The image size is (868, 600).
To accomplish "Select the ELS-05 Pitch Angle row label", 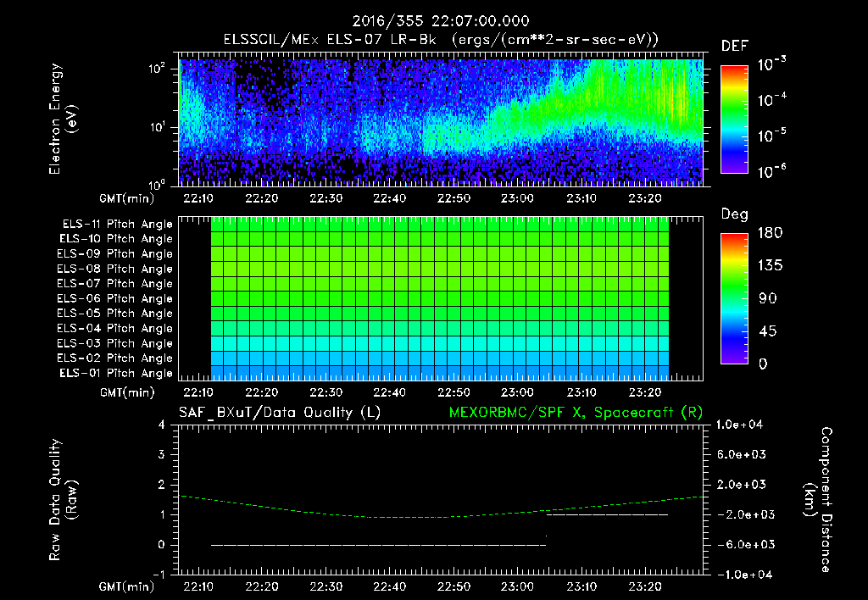I will click(x=115, y=314).
